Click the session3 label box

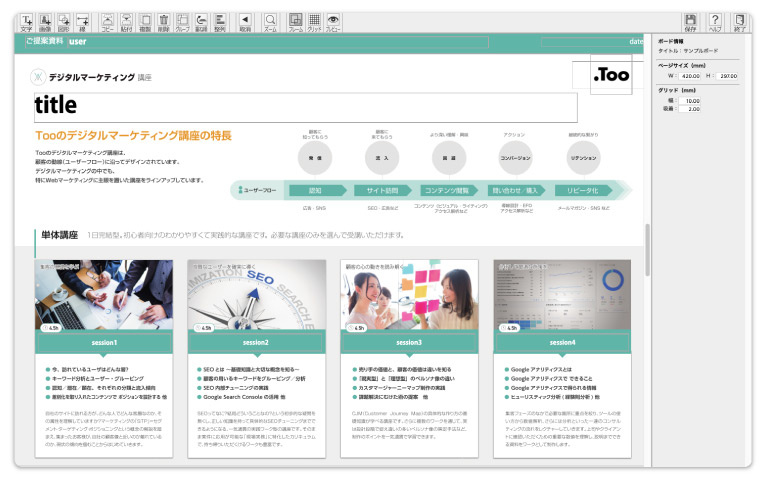point(409,343)
